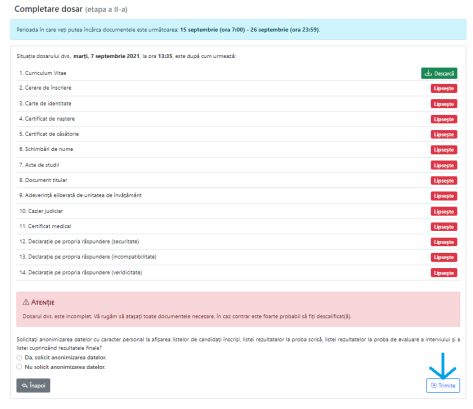Click Lipsește badge for Certificat de naștere
473x409 pixels.
click(444, 119)
